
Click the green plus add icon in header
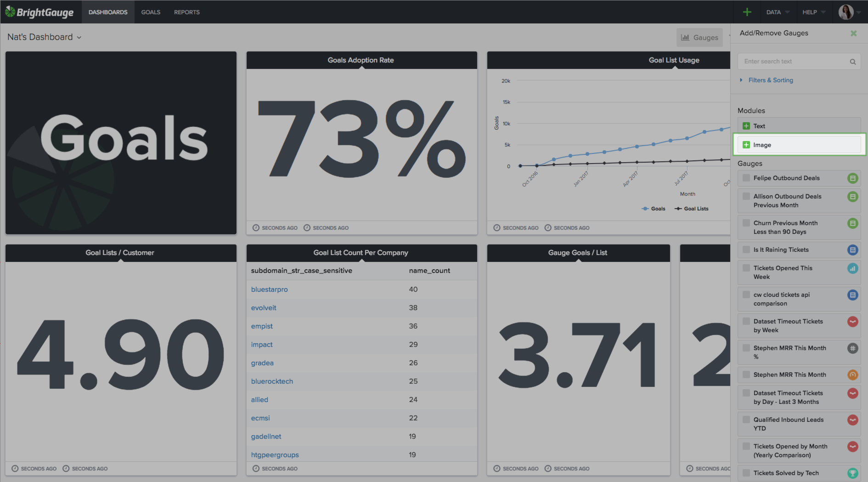tap(747, 12)
